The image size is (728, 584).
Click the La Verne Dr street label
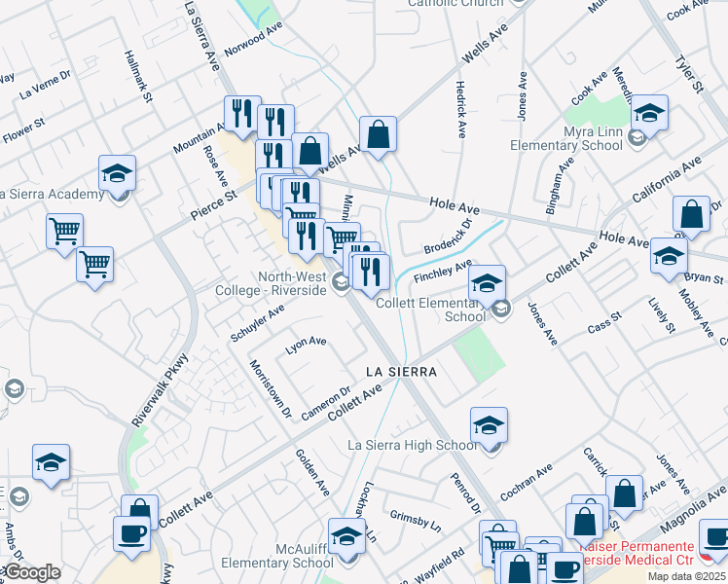coord(45,85)
